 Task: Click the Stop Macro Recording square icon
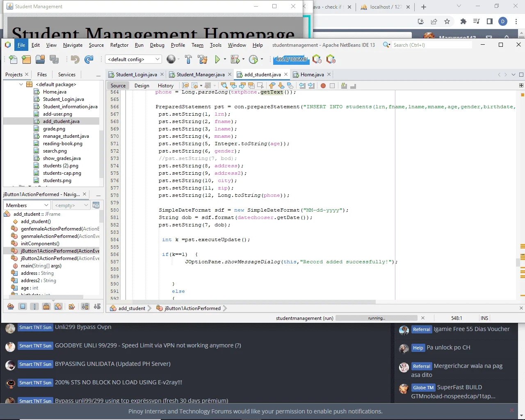pyautogui.click(x=332, y=86)
